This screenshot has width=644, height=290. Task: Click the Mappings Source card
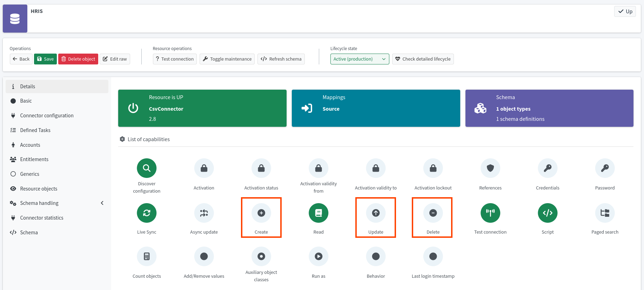(x=376, y=108)
